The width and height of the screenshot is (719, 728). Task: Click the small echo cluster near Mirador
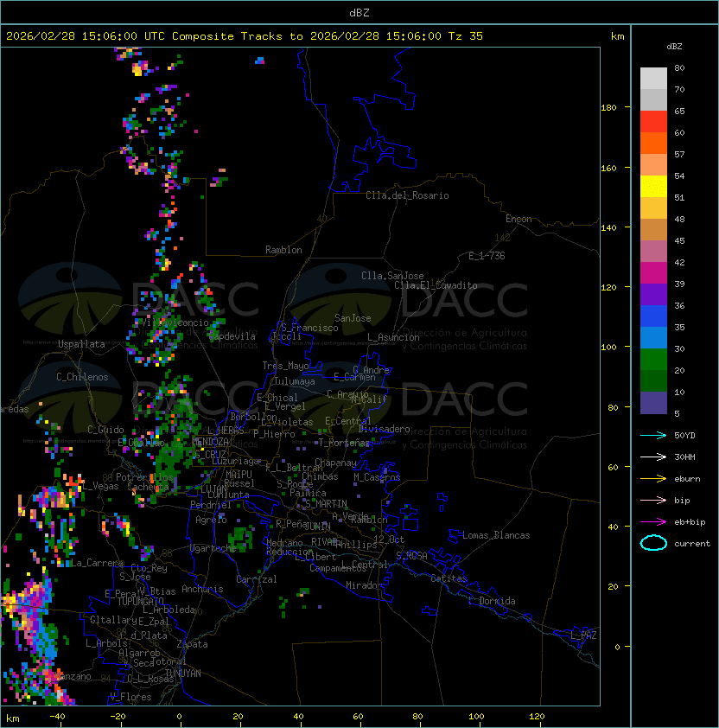[x=302, y=592]
